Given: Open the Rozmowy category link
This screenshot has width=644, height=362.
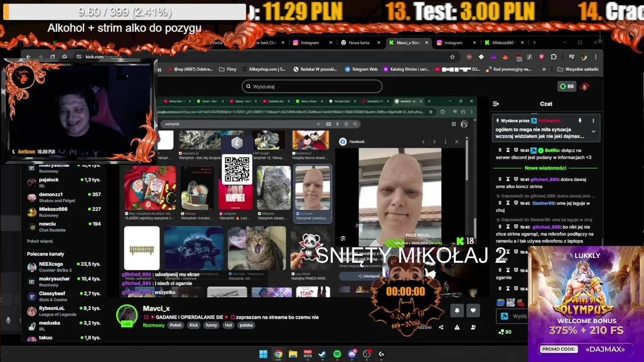Looking at the screenshot, I should pyautogui.click(x=153, y=325).
